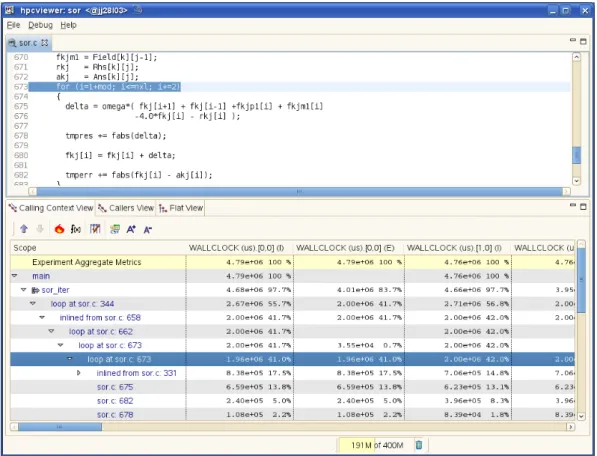This screenshot has height=456, width=597.
Task: Open the Debug menu
Action: pyautogui.click(x=40, y=25)
